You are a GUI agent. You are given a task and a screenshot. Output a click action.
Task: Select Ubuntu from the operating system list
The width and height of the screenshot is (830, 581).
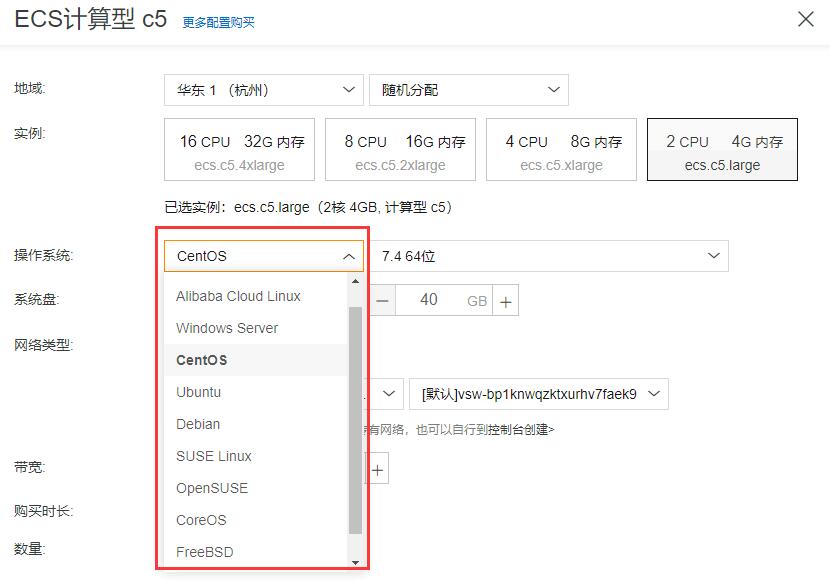point(198,392)
